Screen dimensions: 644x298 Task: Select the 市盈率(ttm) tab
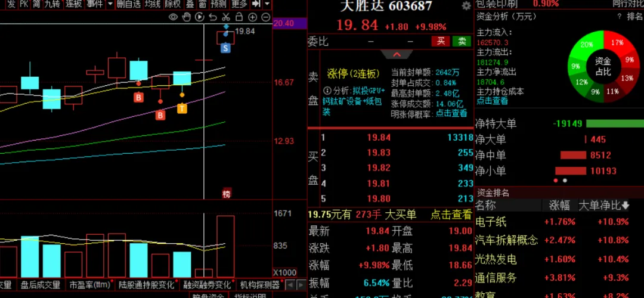[91, 284]
